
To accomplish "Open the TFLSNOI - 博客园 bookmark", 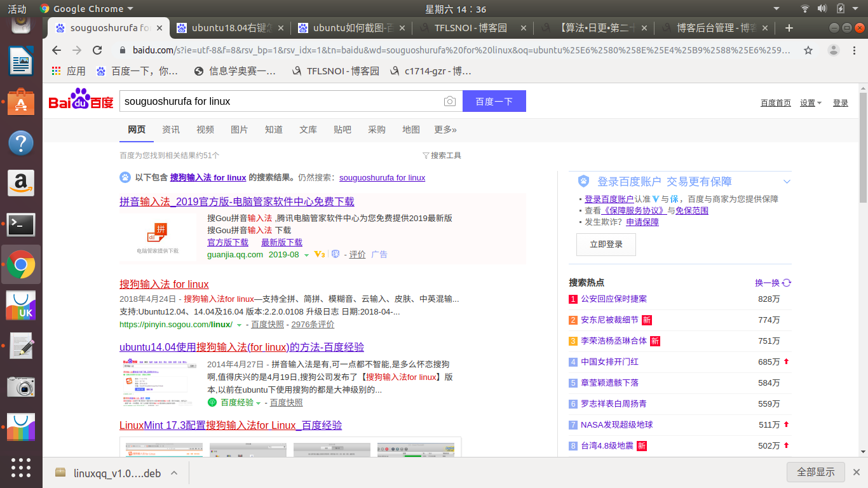I will click(x=336, y=71).
